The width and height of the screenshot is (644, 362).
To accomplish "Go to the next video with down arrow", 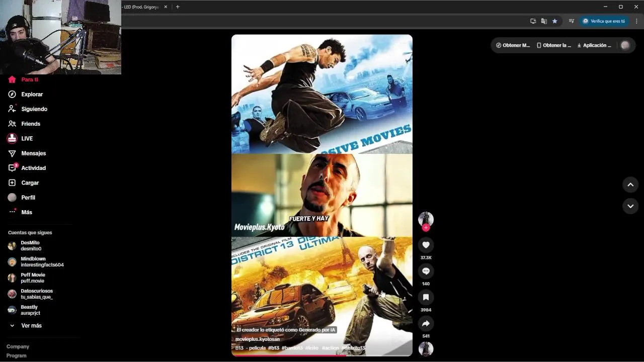I will pyautogui.click(x=630, y=206).
